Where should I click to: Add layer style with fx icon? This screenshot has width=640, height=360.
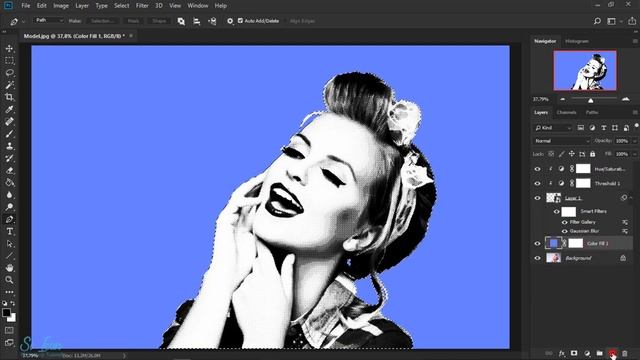click(562, 353)
